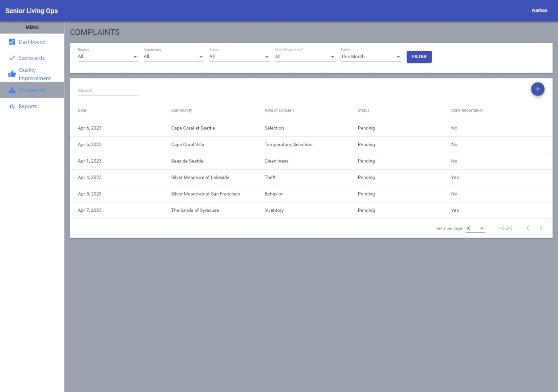Open the Status filter dropdown
The image size is (558, 392).
click(239, 57)
